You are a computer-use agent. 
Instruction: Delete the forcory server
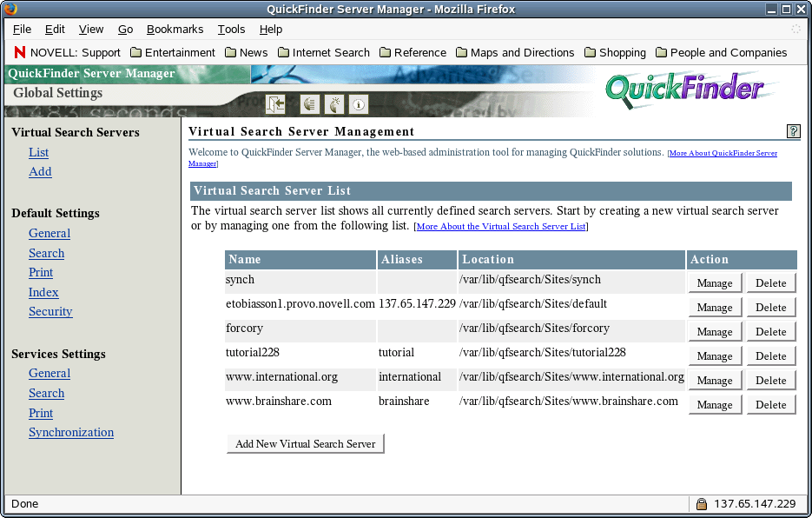(x=770, y=331)
